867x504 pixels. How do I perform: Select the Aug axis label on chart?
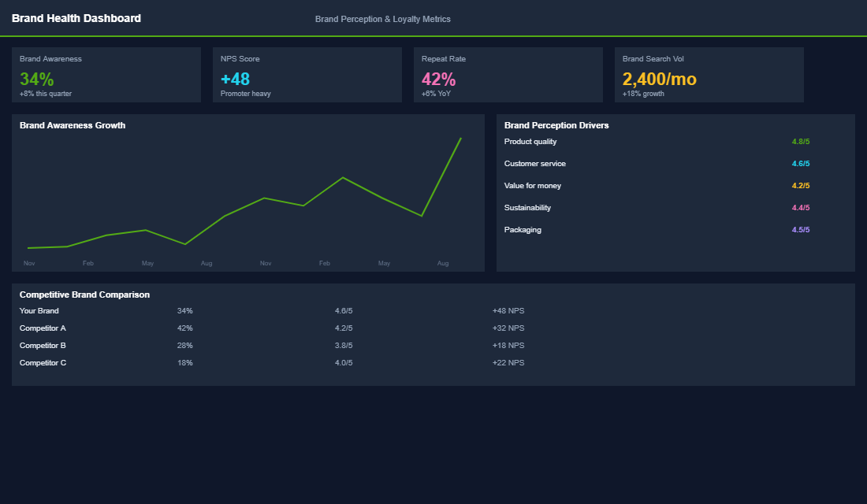(442, 263)
